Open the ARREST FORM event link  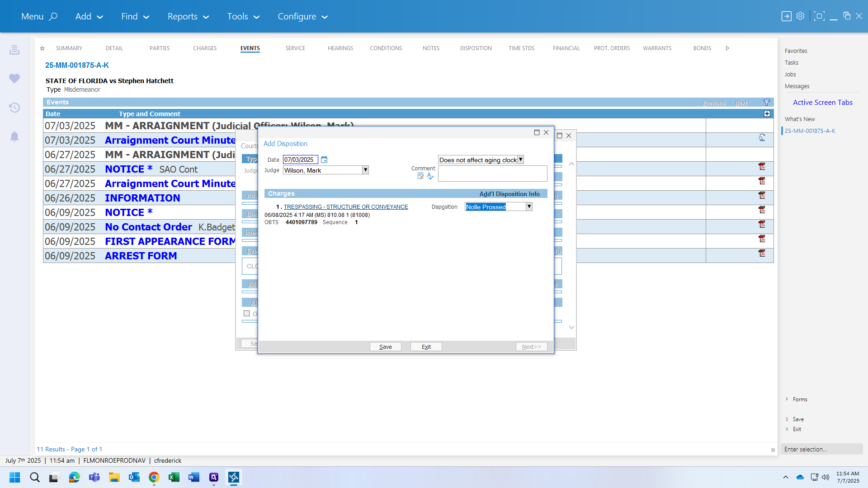coord(141,256)
